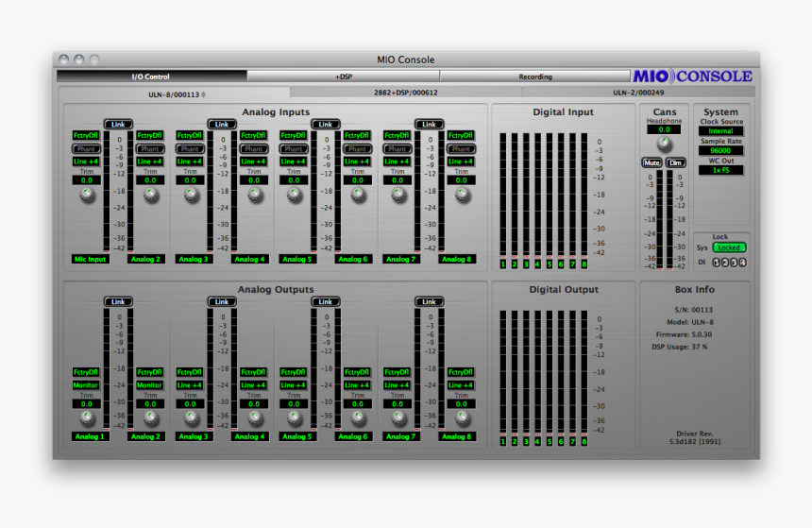812x528 pixels.
Task: Switch to the I/O Control tab
Action: click(151, 77)
